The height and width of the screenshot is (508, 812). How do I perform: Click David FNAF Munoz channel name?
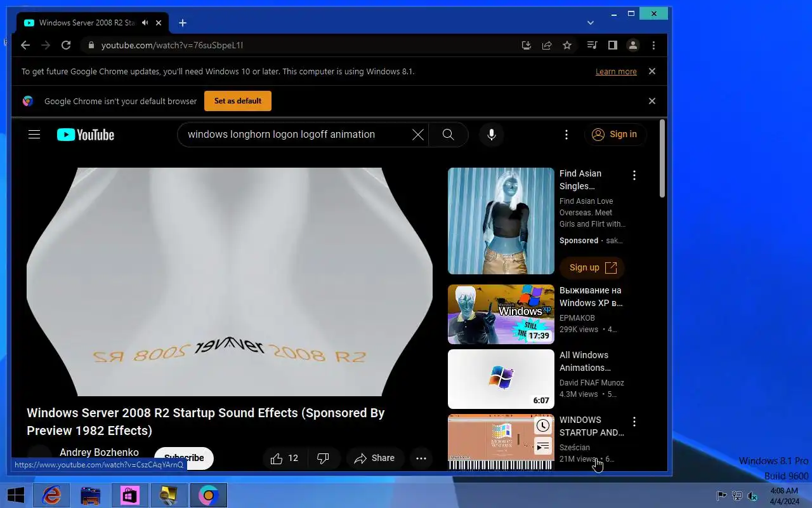592,383
